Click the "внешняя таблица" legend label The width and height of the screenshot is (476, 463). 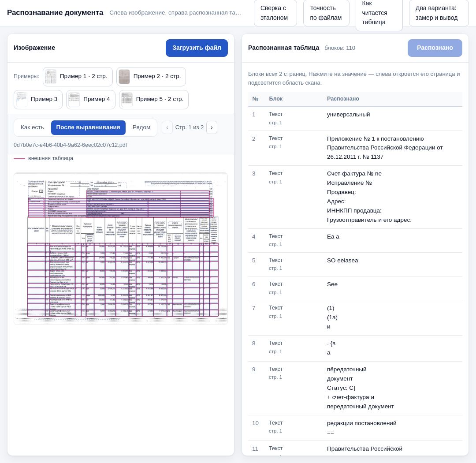point(51,158)
